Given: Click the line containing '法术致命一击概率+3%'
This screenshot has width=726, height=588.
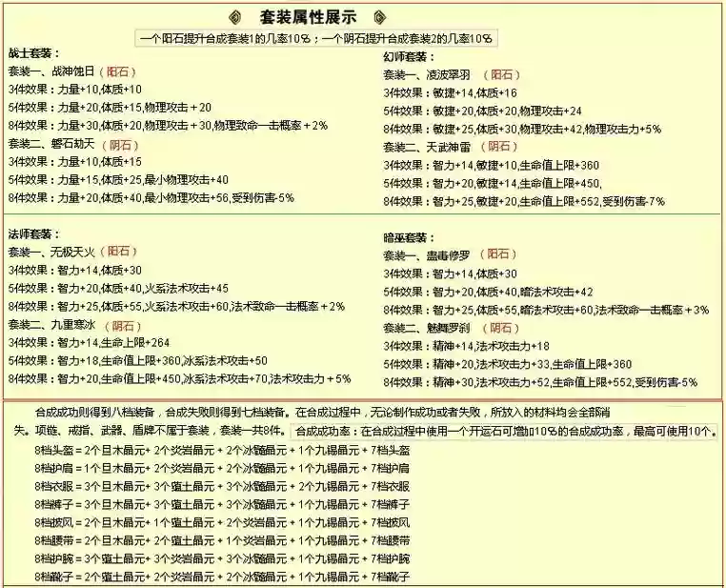Looking at the screenshot, I should [x=546, y=310].
